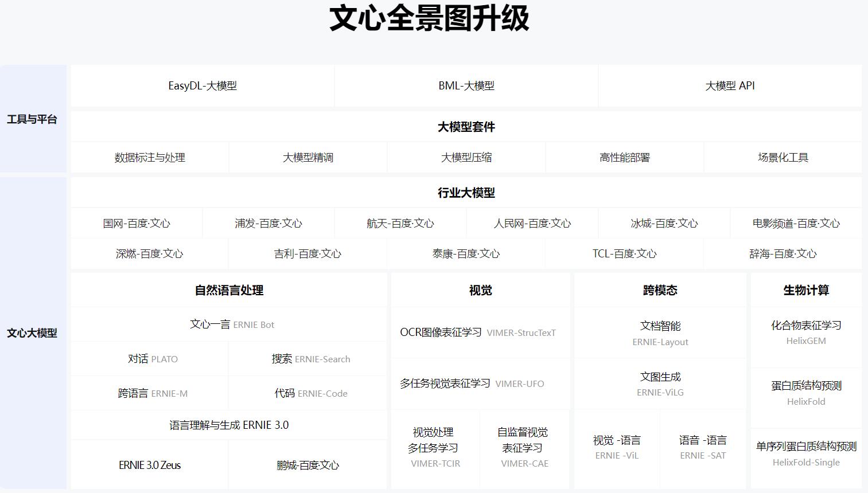Click 文图生成 ERNIE-ViLG

(660, 384)
